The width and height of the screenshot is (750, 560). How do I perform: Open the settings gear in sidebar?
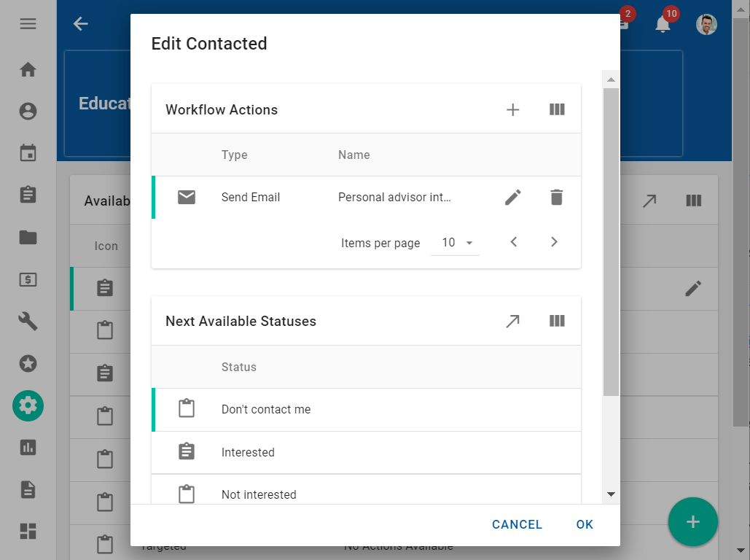(x=28, y=405)
